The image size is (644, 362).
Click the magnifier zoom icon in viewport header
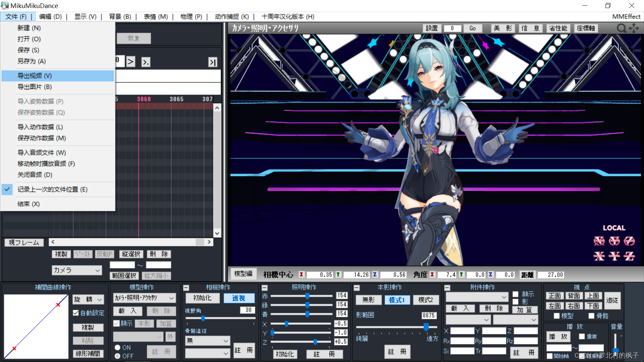click(x=622, y=28)
